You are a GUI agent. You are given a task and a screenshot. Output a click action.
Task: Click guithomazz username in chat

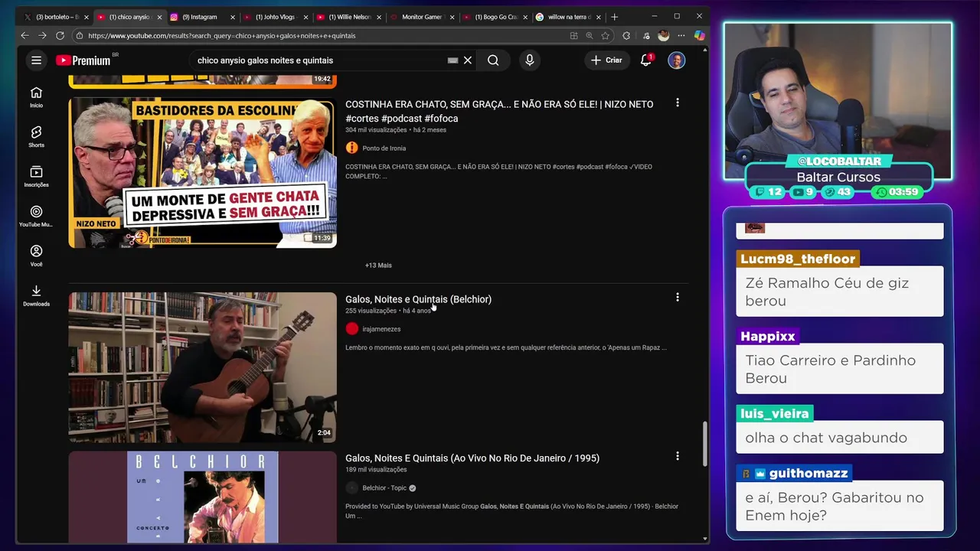tap(808, 474)
